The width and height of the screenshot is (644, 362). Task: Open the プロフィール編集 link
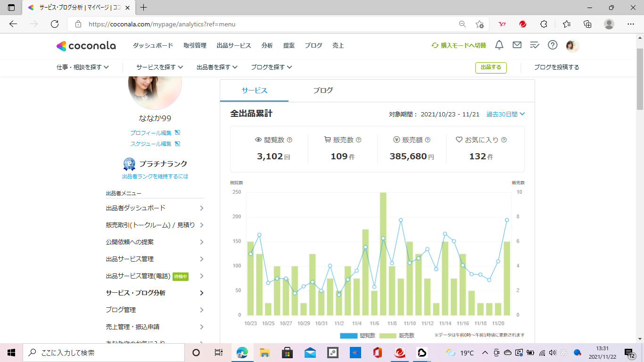(x=155, y=133)
